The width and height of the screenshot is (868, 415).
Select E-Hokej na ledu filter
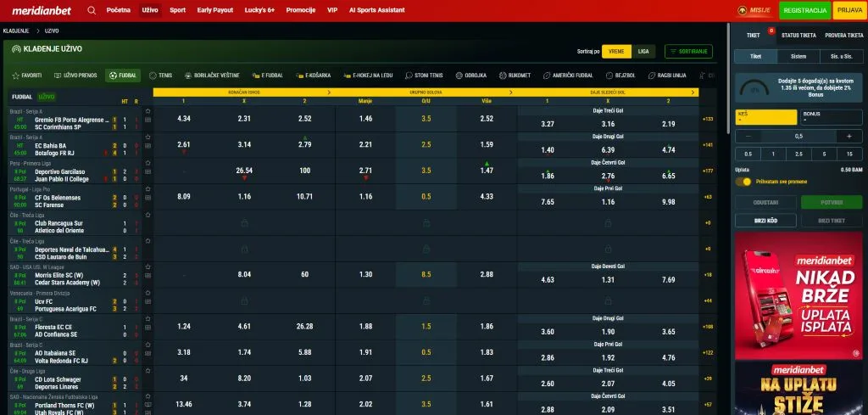[368, 76]
